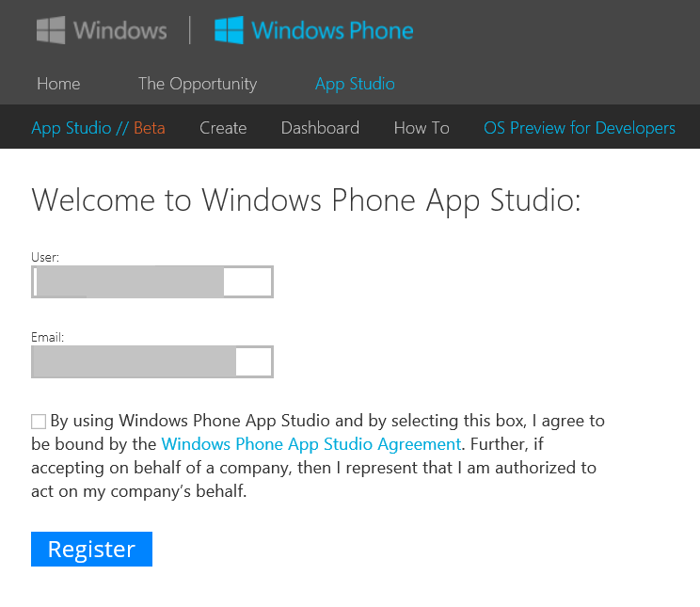The image size is (700, 607).
Task: Click the App Studio // Beta link
Action: click(98, 128)
